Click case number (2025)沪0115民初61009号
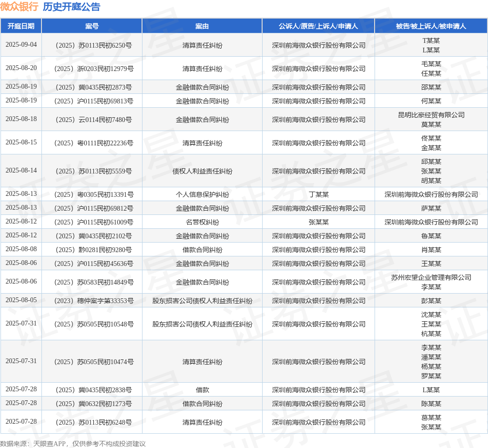Viewport: 488px width, 448px height. [94, 222]
